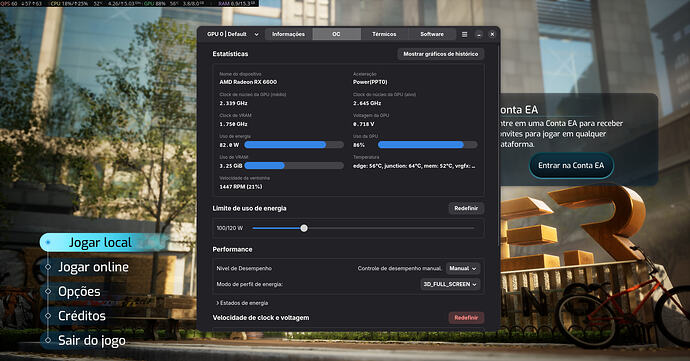Choose Sair do jogo in the game menu

coord(92,340)
